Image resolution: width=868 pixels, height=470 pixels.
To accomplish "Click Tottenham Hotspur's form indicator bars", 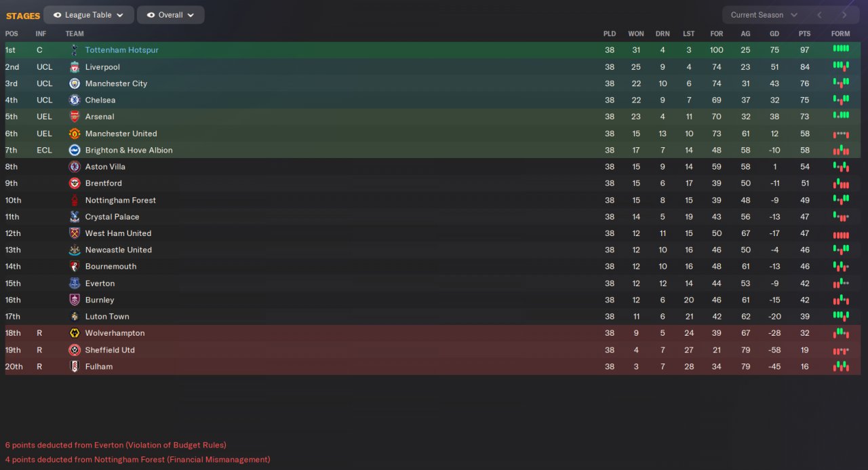I will 840,50.
